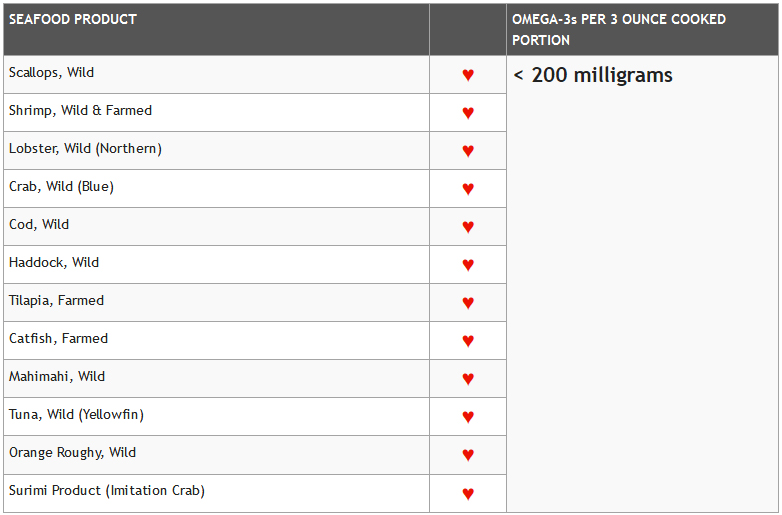Click the Tilapia, Farmed label
The image size is (782, 515).
click(56, 301)
